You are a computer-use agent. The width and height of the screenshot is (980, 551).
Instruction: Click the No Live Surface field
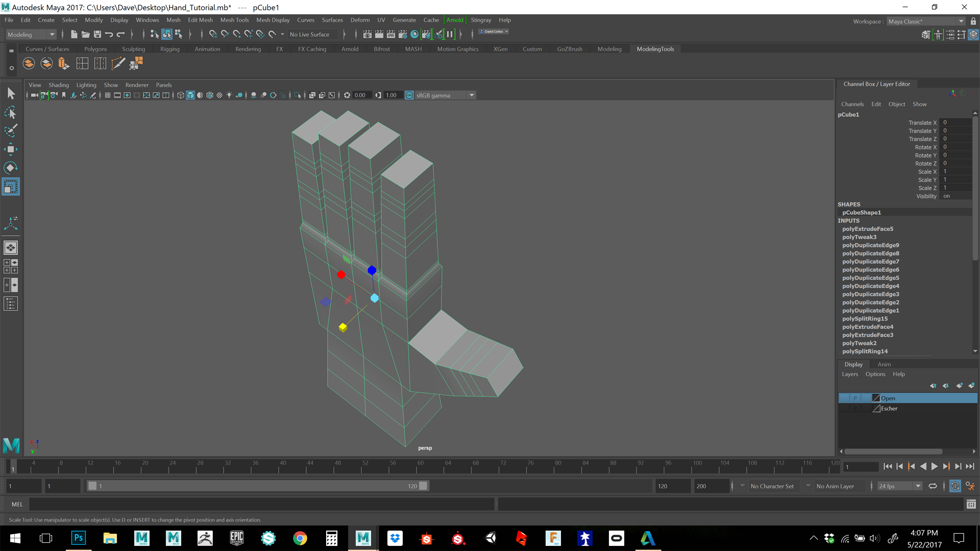pyautogui.click(x=313, y=35)
